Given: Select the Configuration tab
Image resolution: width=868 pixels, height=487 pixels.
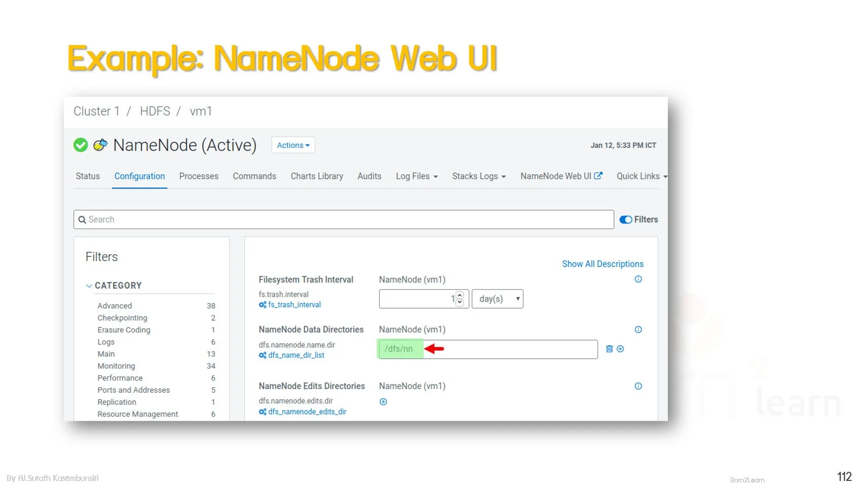Looking at the screenshot, I should coord(139,176).
